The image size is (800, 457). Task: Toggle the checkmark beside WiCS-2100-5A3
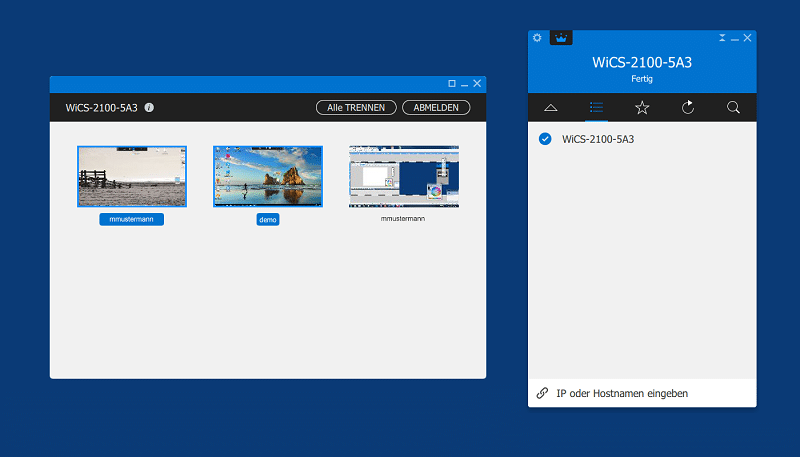[x=545, y=139]
